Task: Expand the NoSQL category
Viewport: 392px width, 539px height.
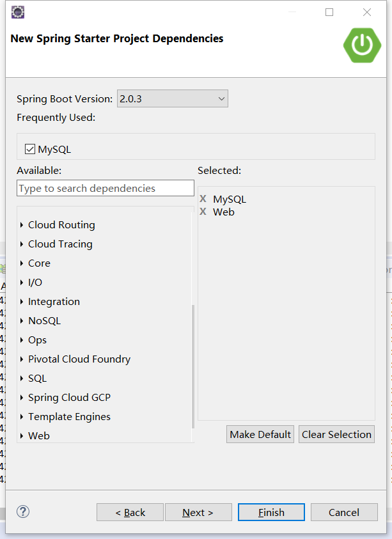Action: [x=22, y=321]
